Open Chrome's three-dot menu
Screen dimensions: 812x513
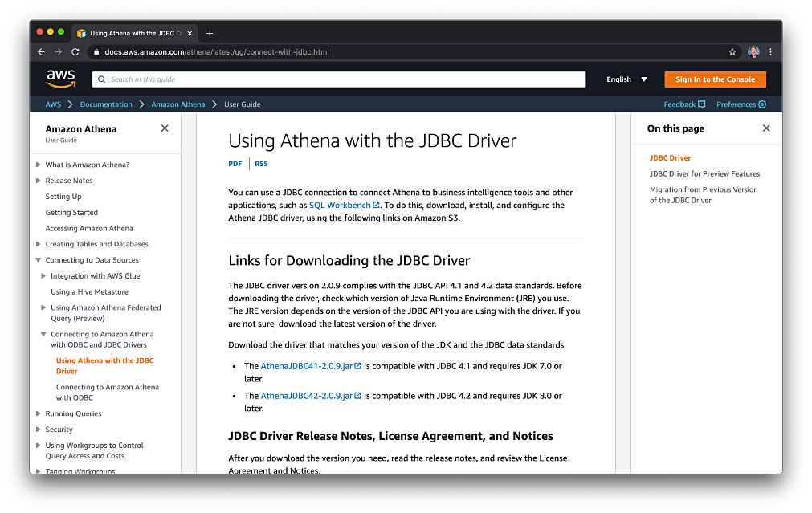tap(770, 51)
